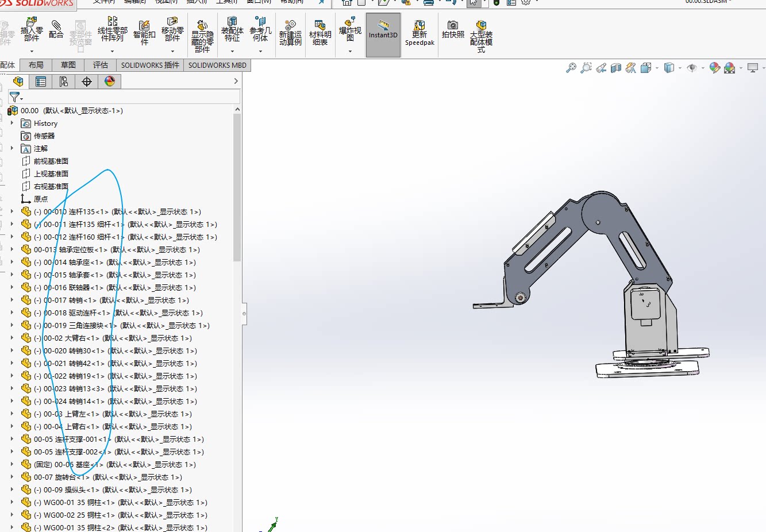Switch to the 布局 tab
The image size is (766, 532).
point(36,65)
